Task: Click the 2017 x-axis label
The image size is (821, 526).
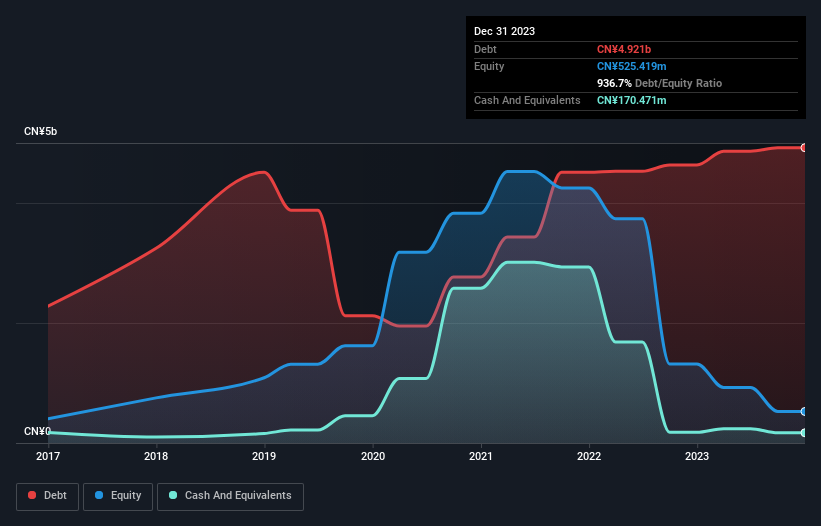Action: click(x=48, y=456)
